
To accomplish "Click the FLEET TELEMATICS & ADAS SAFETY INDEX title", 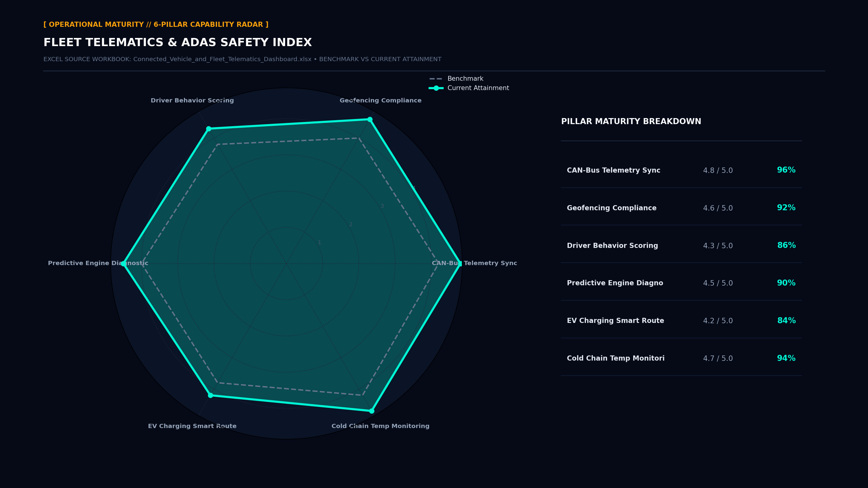I will [x=178, y=43].
